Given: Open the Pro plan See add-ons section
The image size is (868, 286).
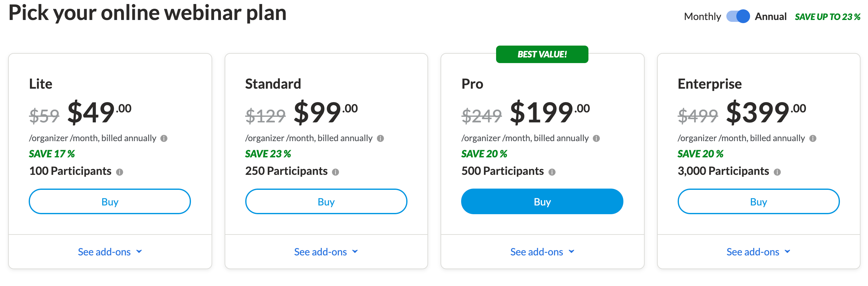Looking at the screenshot, I should click(x=542, y=252).
